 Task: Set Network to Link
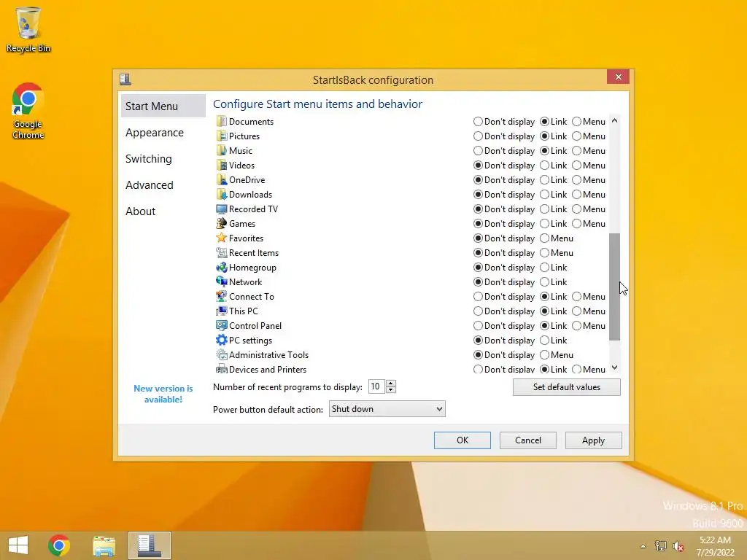tap(544, 282)
